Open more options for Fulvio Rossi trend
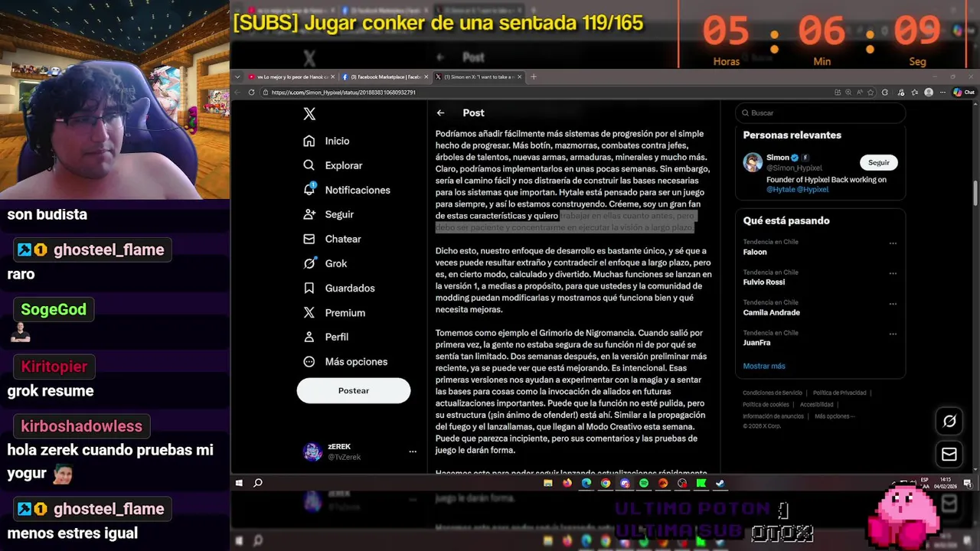The height and width of the screenshot is (551, 980). [893, 273]
